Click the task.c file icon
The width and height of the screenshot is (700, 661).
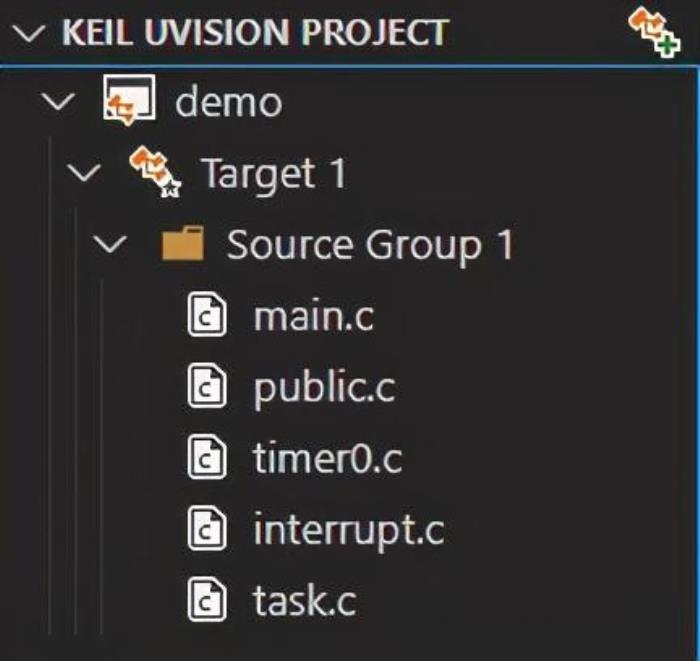pos(208,601)
